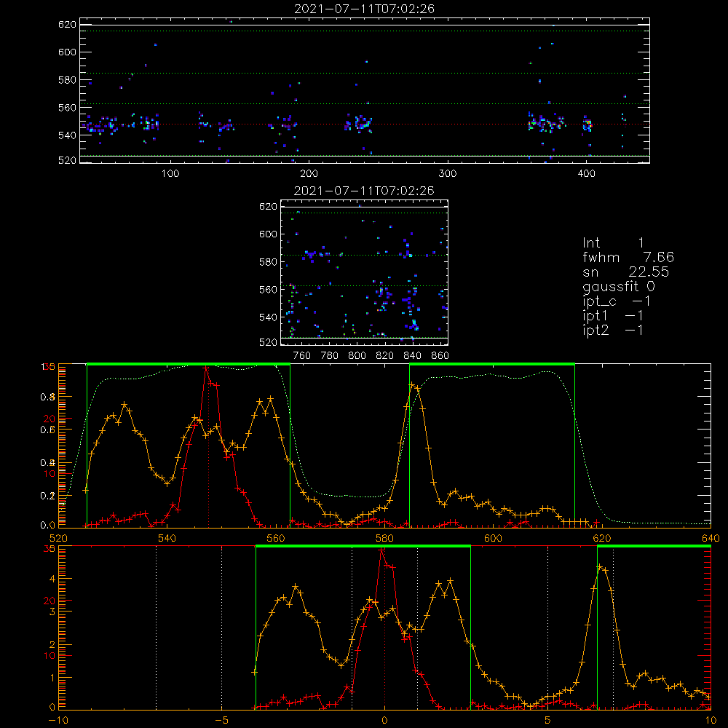The width and height of the screenshot is (728, 728).
Task: Click the red 10 y-axis label, third plot
Action: click(50, 474)
